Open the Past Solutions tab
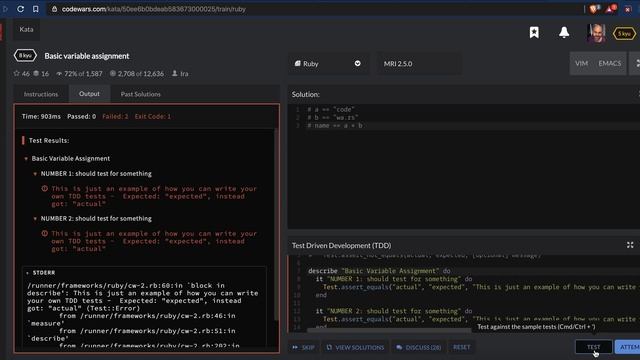 pyautogui.click(x=140, y=94)
